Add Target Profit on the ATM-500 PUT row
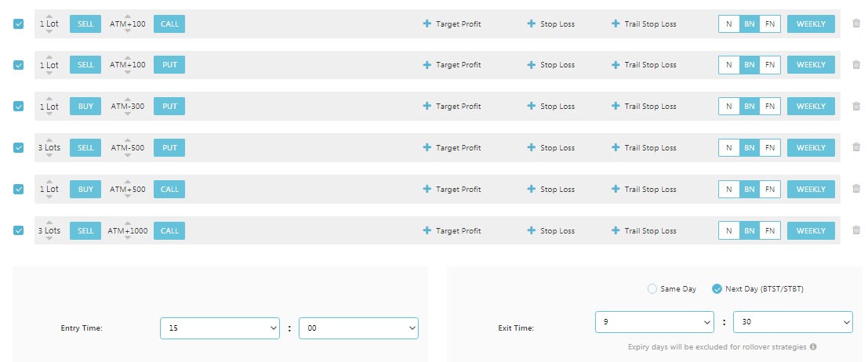 tap(452, 148)
